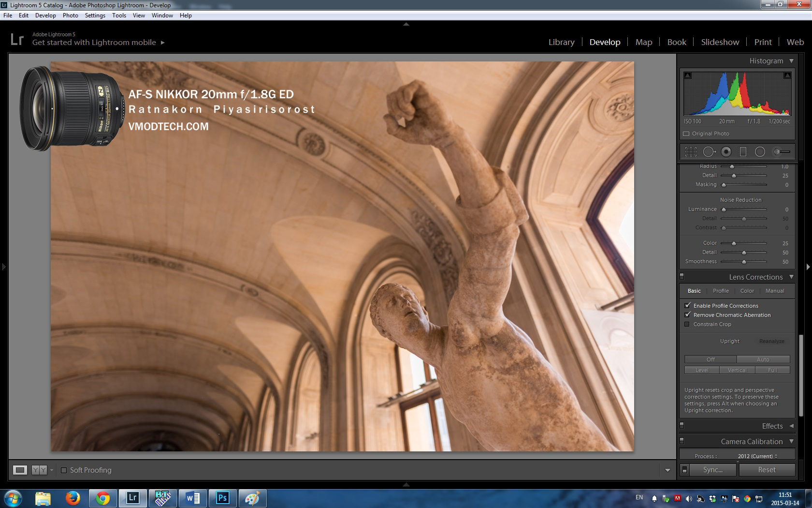This screenshot has height=508, width=812.
Task: Switch to the Library module
Action: point(561,42)
